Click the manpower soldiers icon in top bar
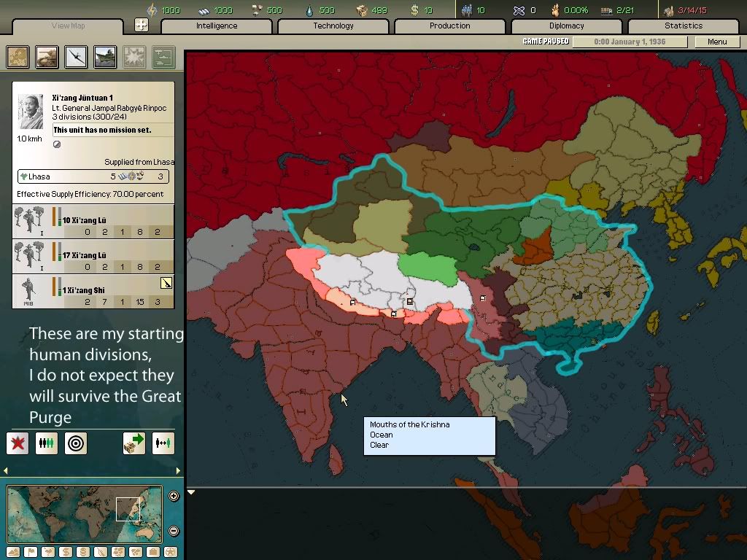 (x=467, y=10)
